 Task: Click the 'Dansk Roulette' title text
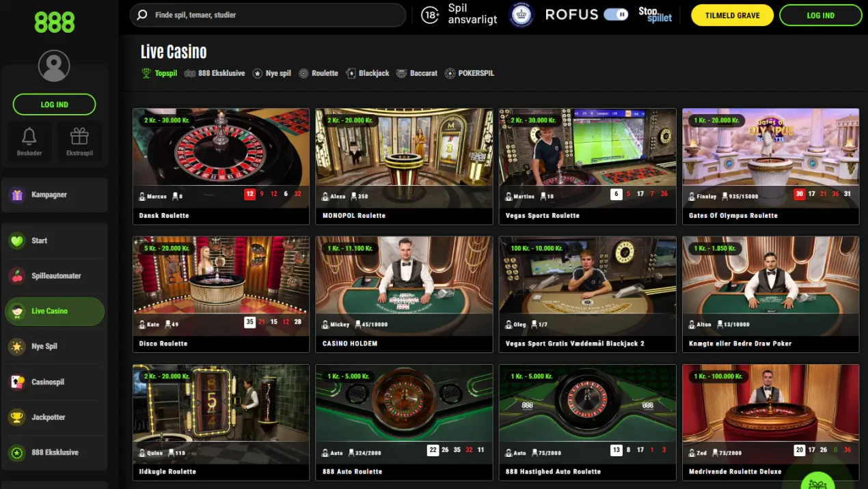tap(164, 215)
